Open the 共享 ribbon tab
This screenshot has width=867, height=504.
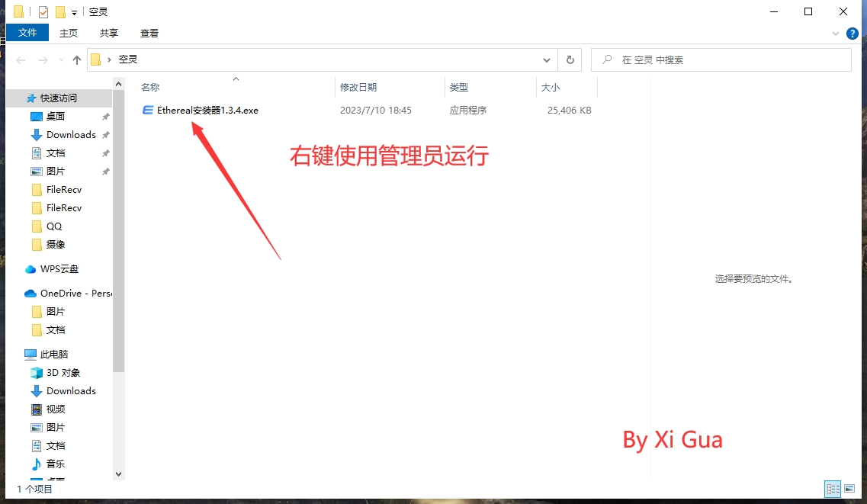click(109, 33)
